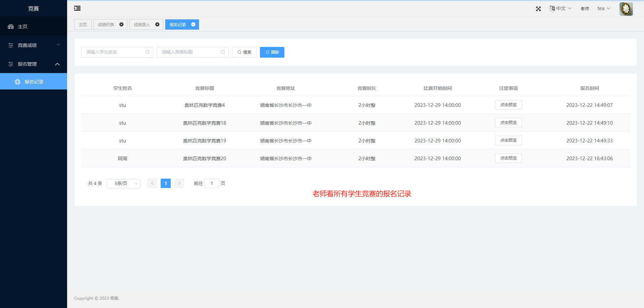Click the 竞赛成绩 sidebar icon
Viewport: 644px width, 308px height.
tap(10, 45)
